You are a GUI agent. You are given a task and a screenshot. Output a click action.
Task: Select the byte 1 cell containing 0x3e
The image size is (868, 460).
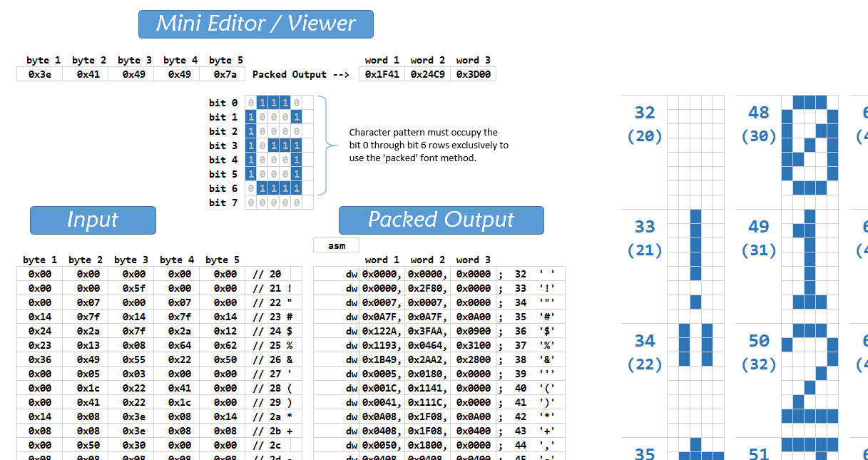[x=39, y=74]
